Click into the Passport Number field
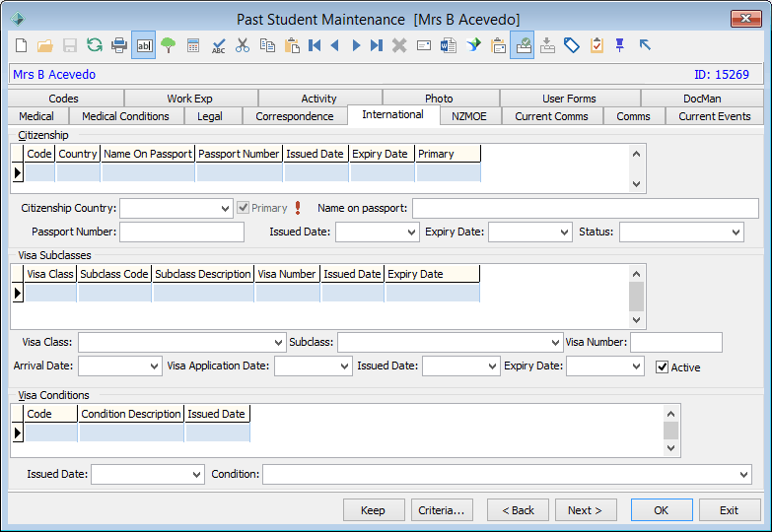 coord(181,232)
